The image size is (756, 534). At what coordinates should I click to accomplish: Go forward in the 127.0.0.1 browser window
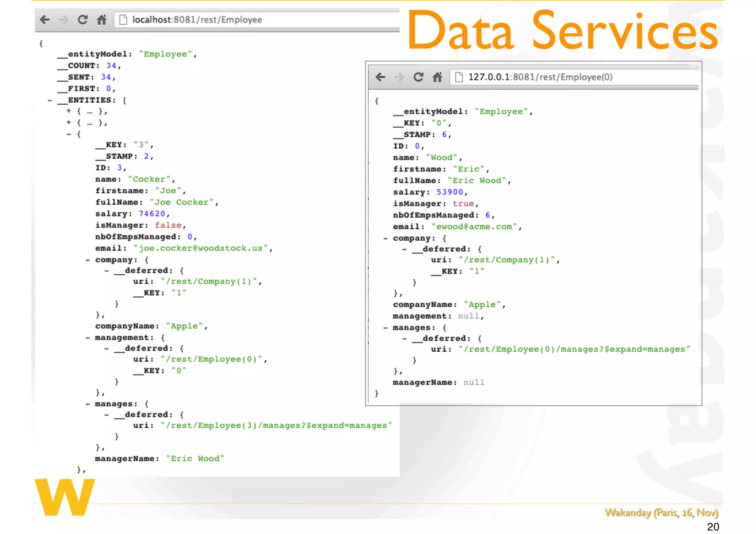click(x=399, y=77)
